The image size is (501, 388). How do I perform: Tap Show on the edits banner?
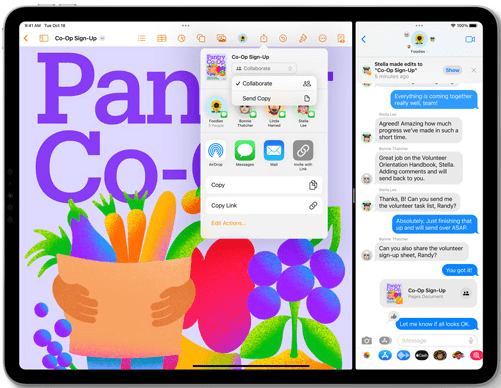coord(452,70)
